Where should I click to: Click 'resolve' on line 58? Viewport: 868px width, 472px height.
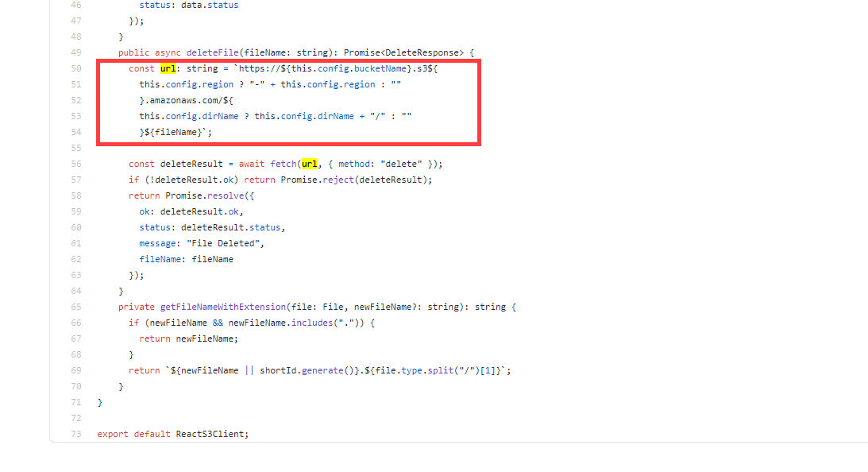coord(226,195)
